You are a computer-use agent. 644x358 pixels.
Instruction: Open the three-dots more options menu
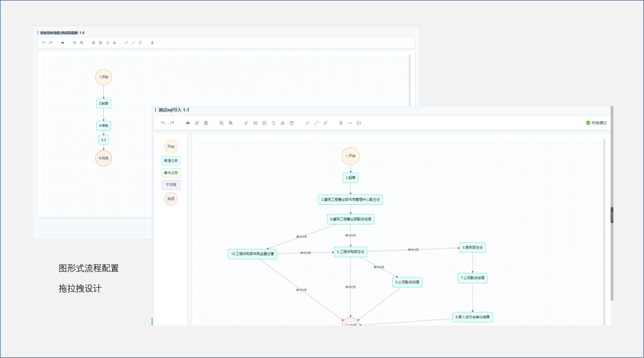coord(350,123)
